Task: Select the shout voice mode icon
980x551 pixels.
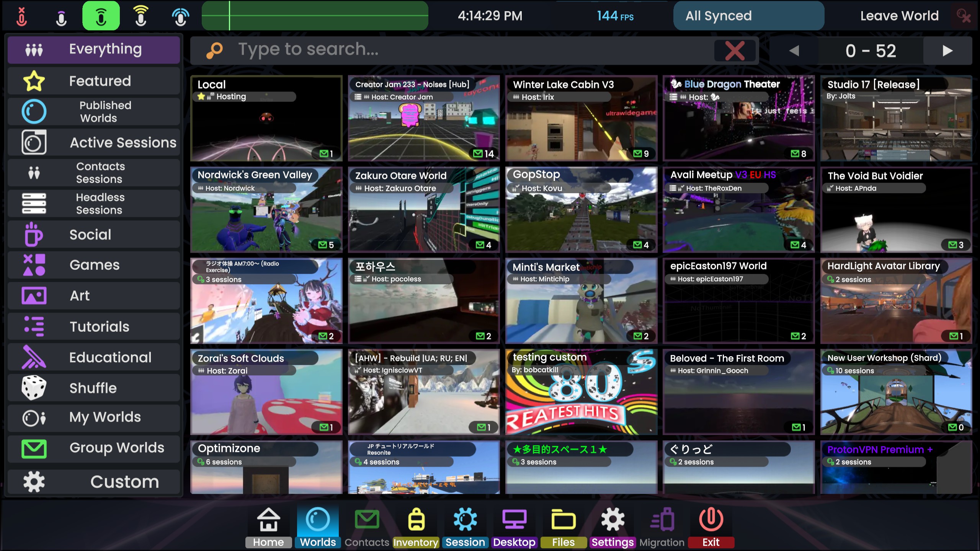Action: click(x=140, y=16)
